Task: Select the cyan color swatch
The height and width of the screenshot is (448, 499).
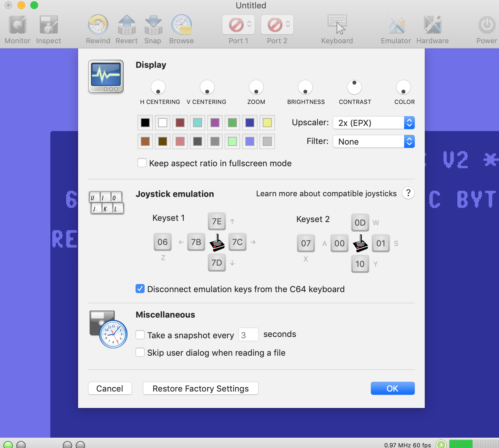Action: tap(198, 123)
